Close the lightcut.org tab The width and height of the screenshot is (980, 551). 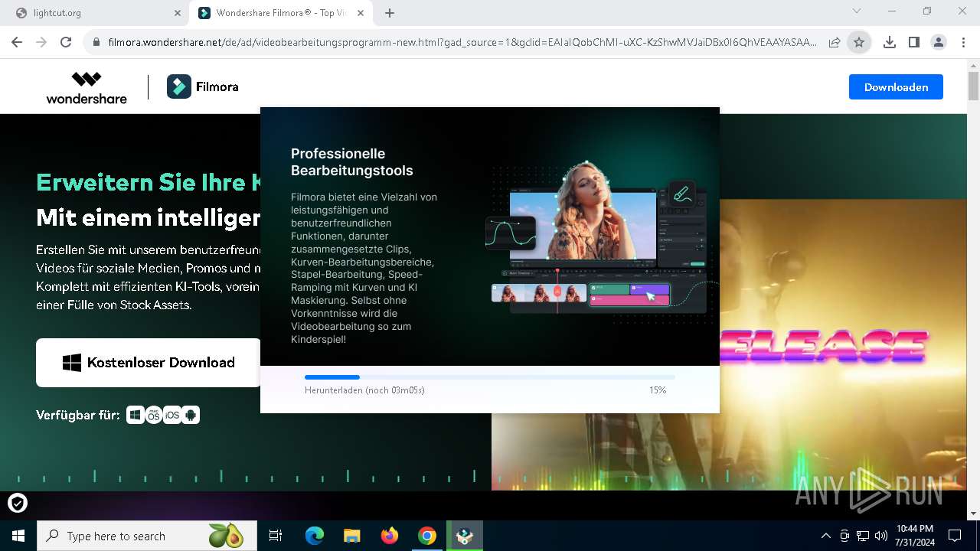click(x=177, y=13)
